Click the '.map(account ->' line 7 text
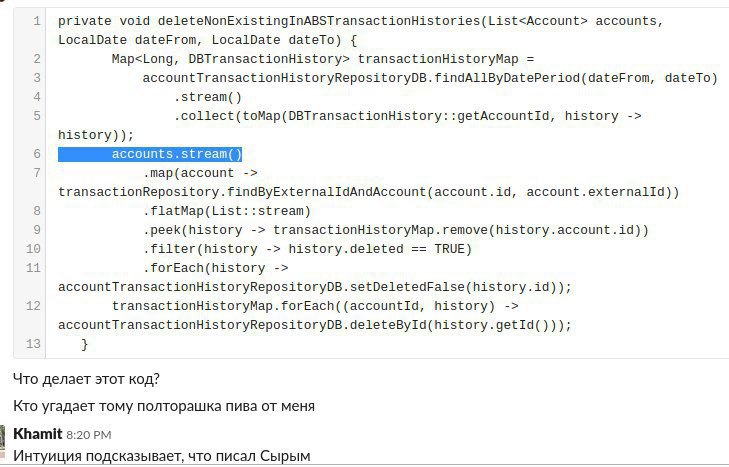This screenshot has height=467, width=729. pos(200,173)
